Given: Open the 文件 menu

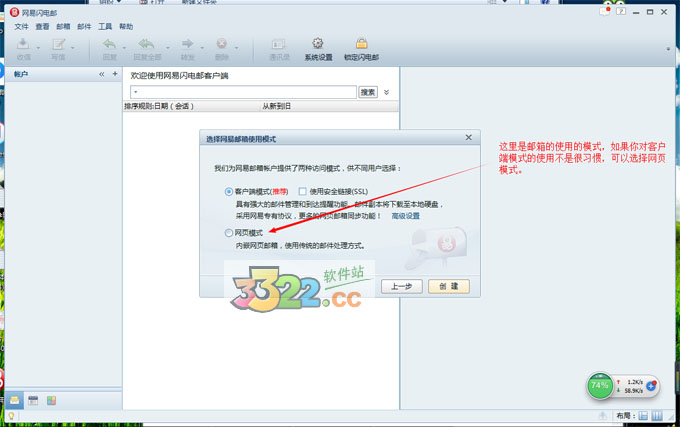Looking at the screenshot, I should pyautogui.click(x=21, y=27).
